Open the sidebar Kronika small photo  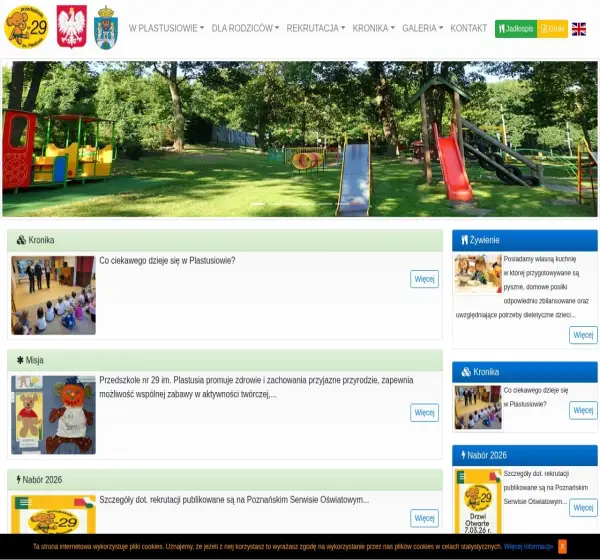point(478,407)
